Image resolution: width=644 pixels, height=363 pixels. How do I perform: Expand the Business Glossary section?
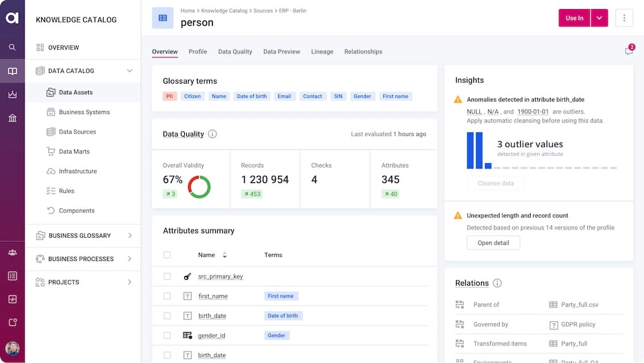(x=129, y=235)
